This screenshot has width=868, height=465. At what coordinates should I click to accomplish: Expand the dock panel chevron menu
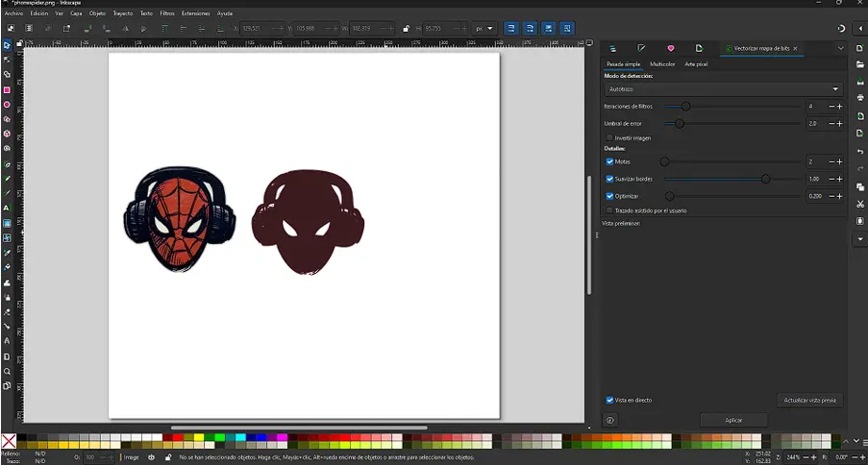840,49
